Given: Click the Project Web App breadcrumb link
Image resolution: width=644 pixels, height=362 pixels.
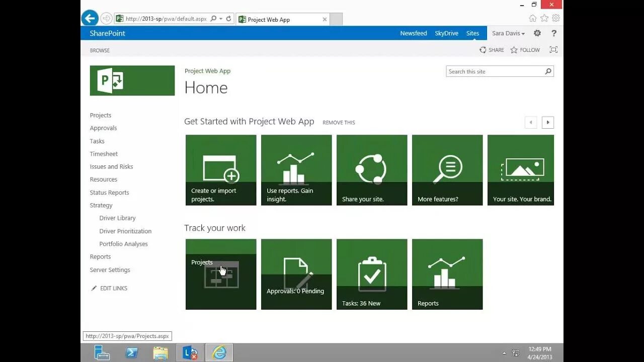Looking at the screenshot, I should click(207, 71).
